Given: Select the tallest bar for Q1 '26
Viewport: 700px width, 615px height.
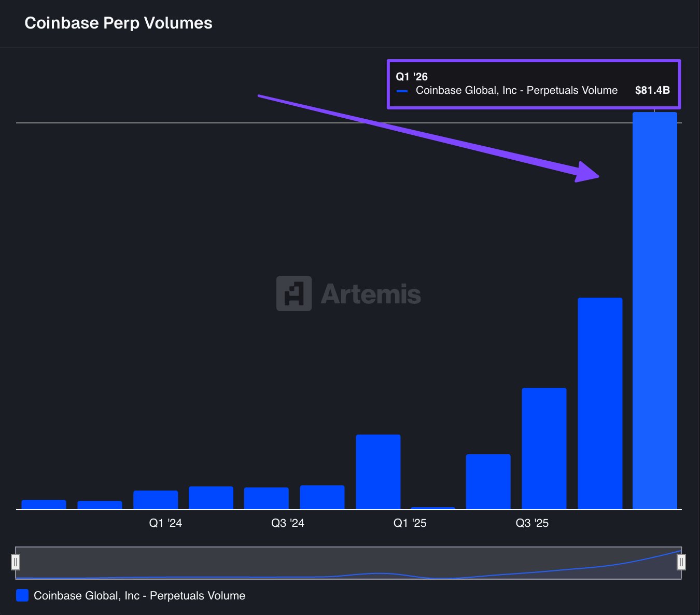Looking at the screenshot, I should click(x=655, y=311).
